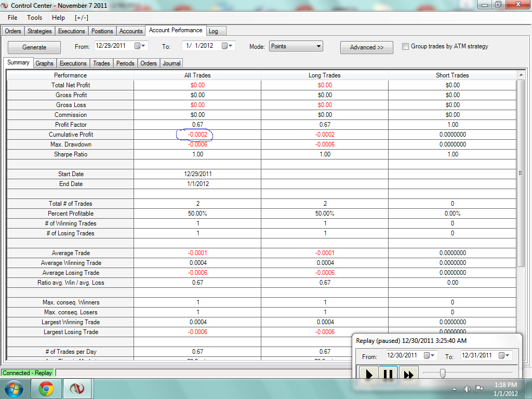Click the Start Date value 12/29/2011
The height and width of the screenshot is (399, 532).
[198, 174]
